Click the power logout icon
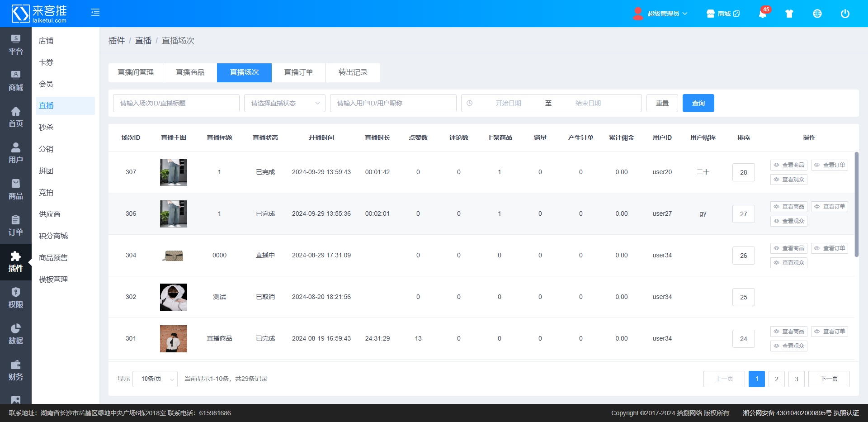 [x=845, y=14]
